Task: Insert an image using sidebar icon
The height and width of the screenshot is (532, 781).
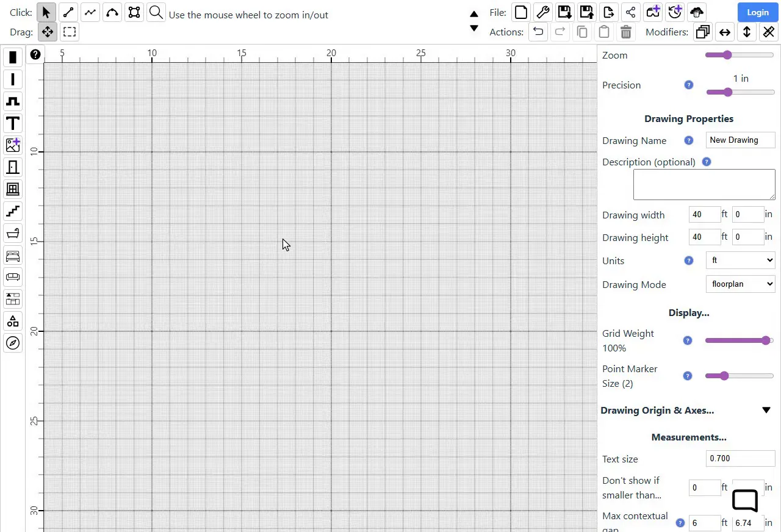Action: tap(13, 145)
